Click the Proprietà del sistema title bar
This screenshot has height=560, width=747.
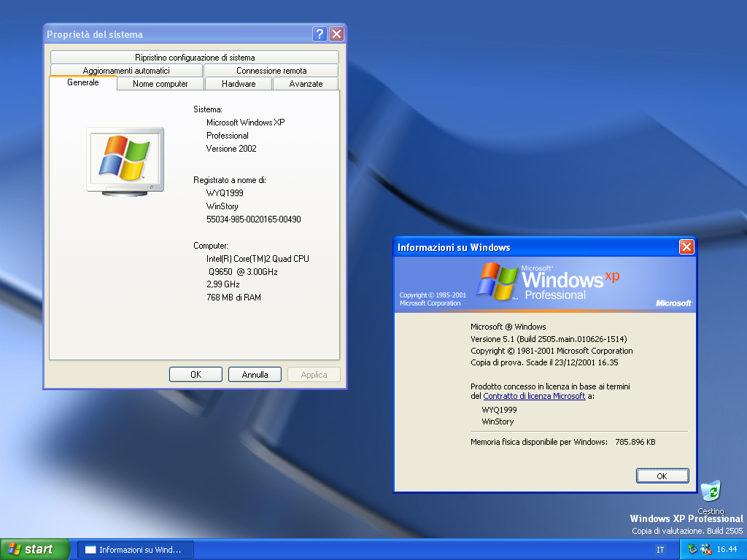pos(177,34)
